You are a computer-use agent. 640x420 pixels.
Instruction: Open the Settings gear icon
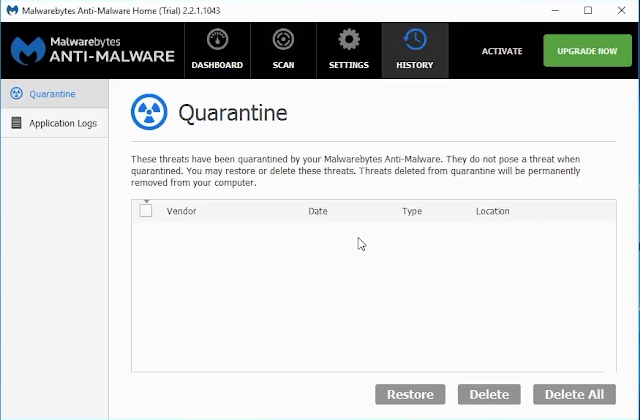pos(349,40)
